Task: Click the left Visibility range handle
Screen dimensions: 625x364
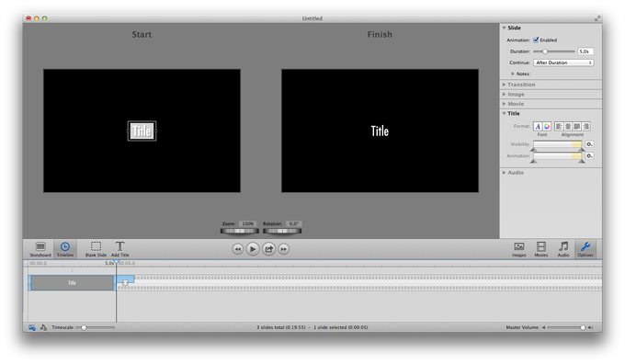Action: [x=533, y=150]
